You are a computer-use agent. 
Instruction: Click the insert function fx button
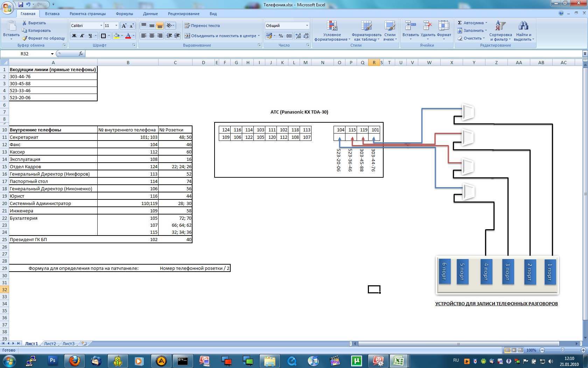[x=81, y=54]
